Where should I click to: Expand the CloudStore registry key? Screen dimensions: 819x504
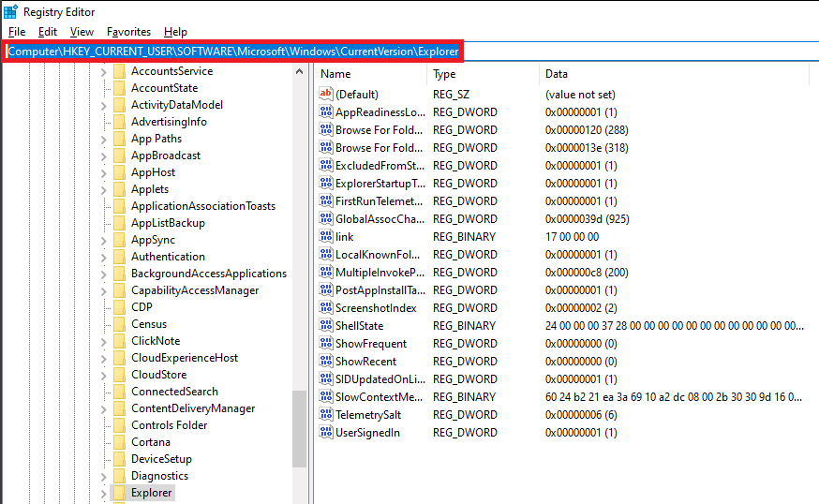point(104,375)
